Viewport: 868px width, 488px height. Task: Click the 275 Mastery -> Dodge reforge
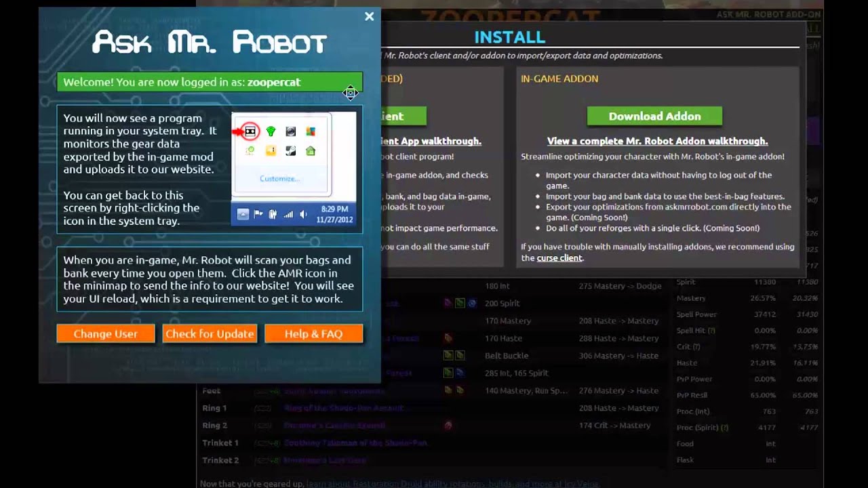(620, 286)
